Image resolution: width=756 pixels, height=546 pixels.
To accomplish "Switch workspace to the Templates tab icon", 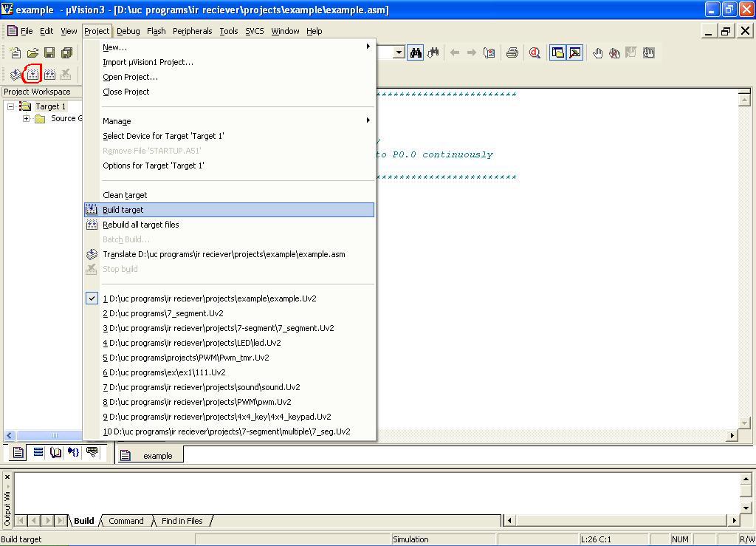I will tap(92, 452).
